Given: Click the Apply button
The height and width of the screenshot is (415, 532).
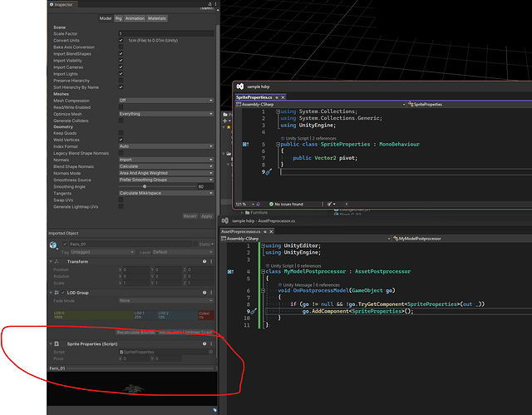Looking at the screenshot, I should pos(206,216).
